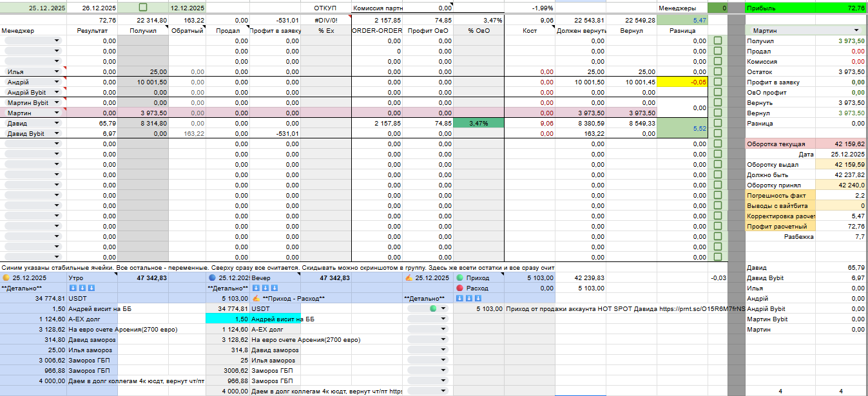
Task: Tick the checkbox in the Илья row
Action: tap(718, 71)
